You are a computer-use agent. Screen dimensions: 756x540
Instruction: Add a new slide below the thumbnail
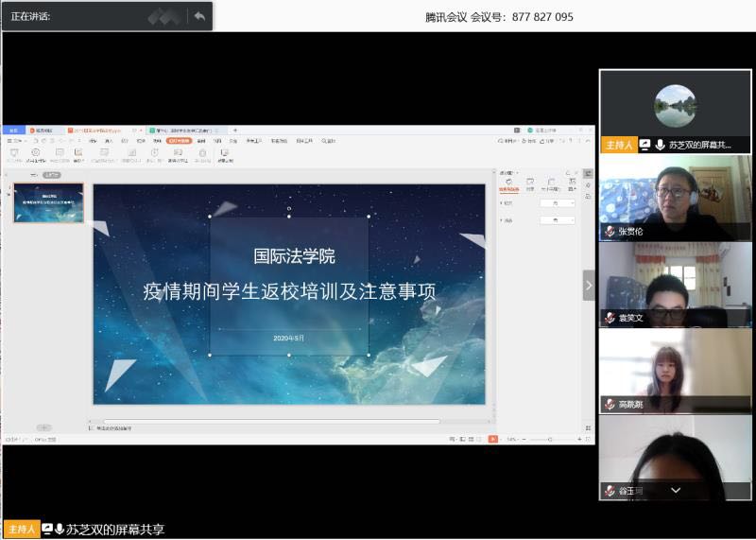coord(44,427)
